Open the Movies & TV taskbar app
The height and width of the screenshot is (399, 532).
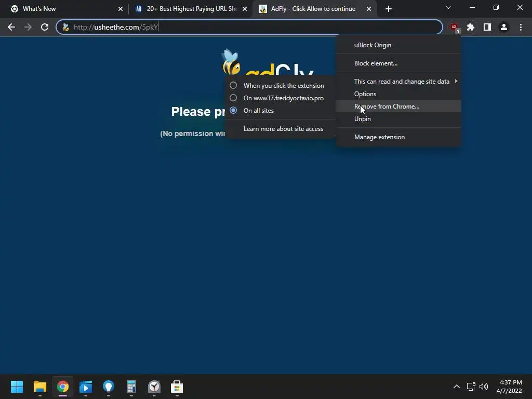point(86,387)
